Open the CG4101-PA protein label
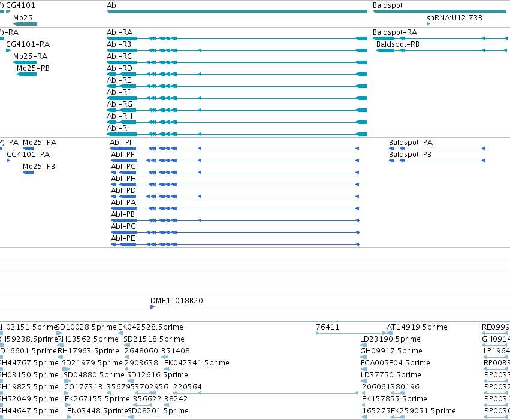Screen dimensions: 510x420 28,155
